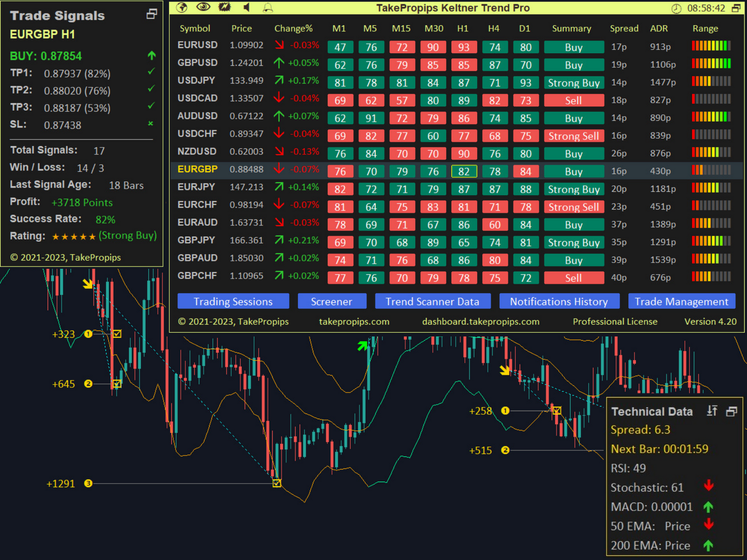Click the EURGBP range bar
The image size is (747, 560).
[711, 170]
